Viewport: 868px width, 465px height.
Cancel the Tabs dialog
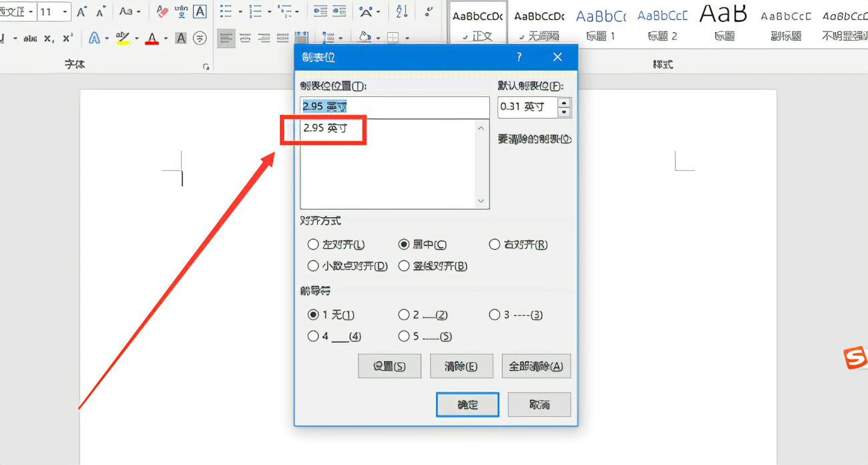(x=539, y=405)
